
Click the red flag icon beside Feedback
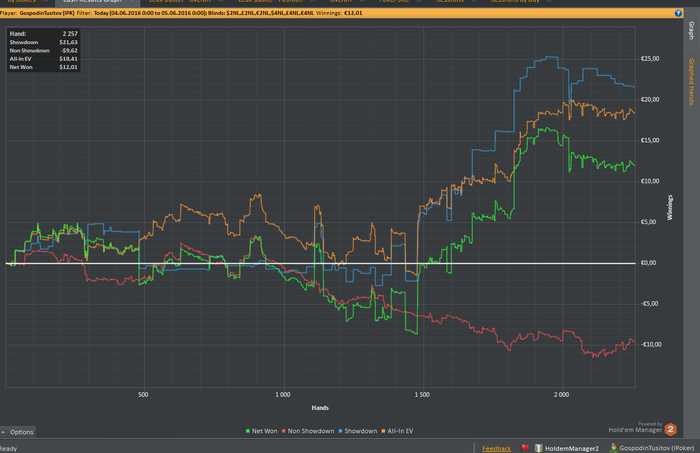click(525, 448)
